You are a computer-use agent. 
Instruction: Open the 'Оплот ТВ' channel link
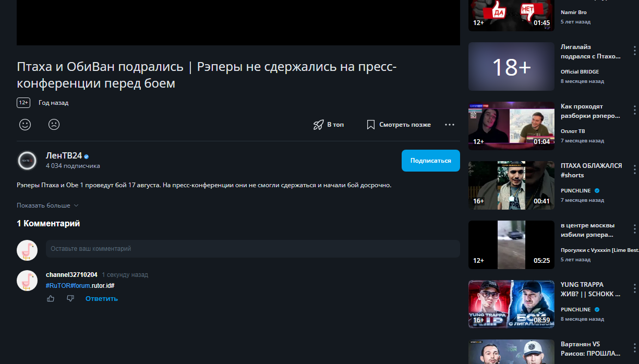(x=573, y=131)
